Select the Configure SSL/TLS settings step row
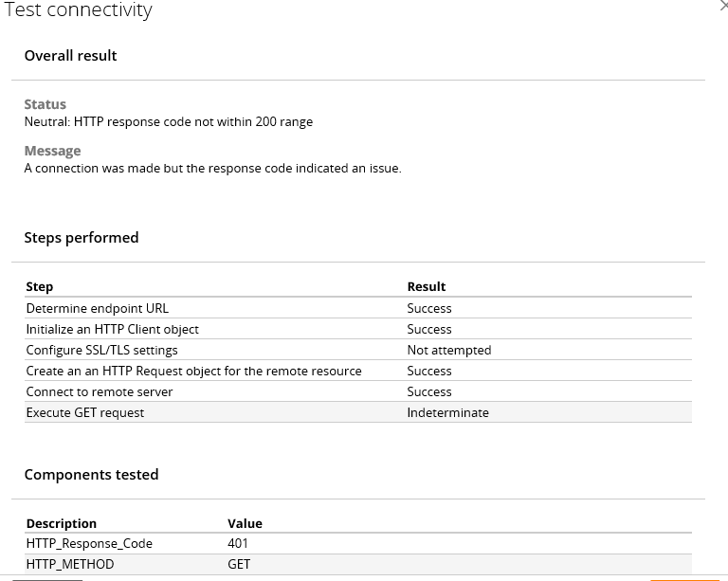728x581 pixels. click(x=358, y=350)
